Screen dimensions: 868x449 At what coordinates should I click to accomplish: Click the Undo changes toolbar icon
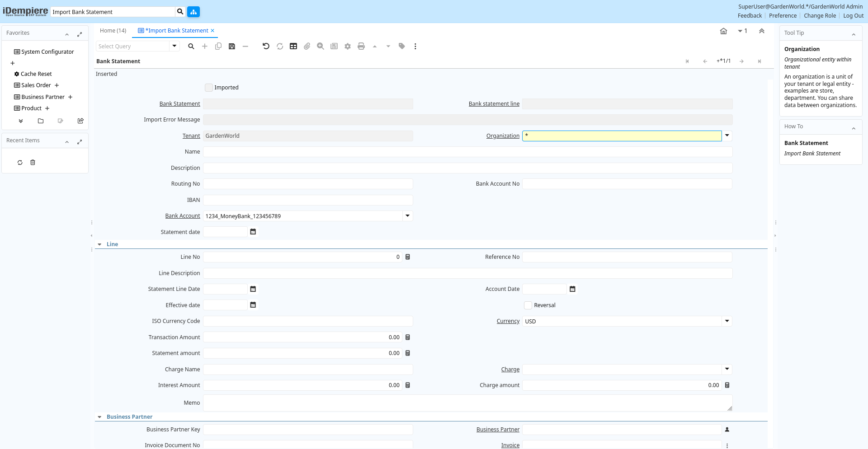coord(266,46)
